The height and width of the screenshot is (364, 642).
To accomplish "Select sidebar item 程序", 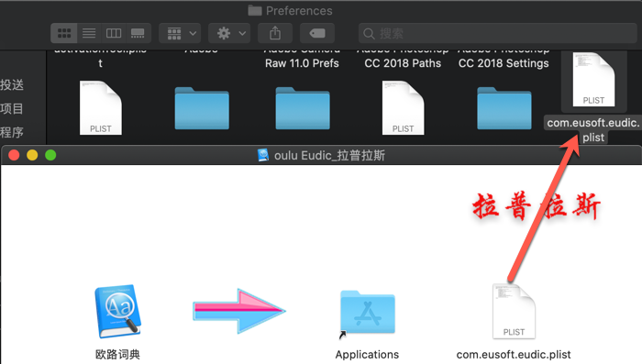I will pos(12,132).
